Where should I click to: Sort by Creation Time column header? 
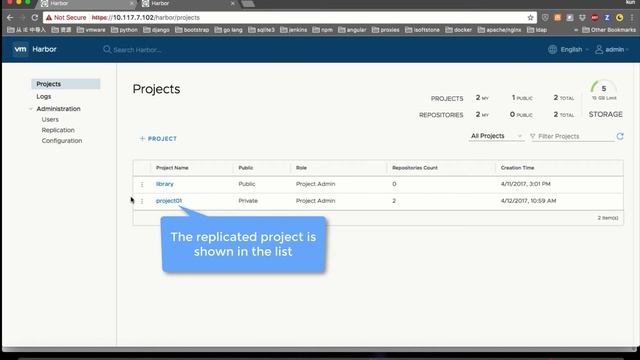517,168
